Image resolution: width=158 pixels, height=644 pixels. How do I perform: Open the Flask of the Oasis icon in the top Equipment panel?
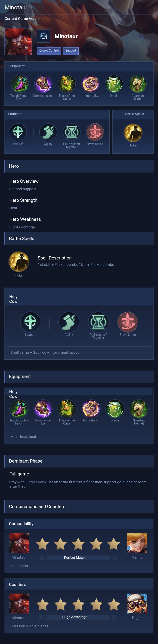point(67,84)
